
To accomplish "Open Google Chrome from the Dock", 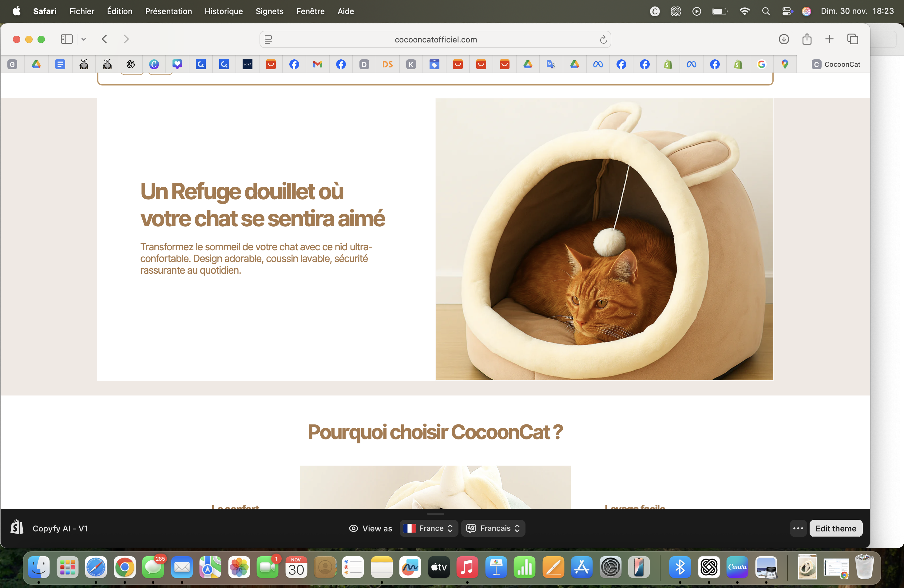I will point(125,567).
